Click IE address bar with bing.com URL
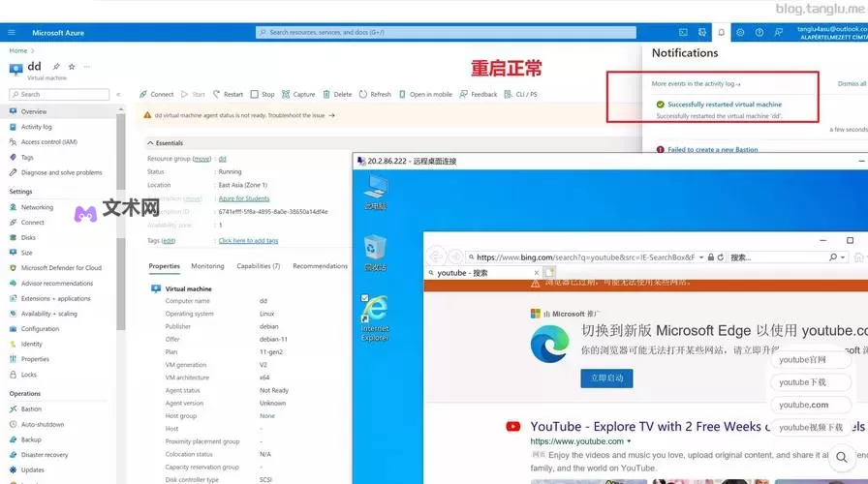Viewport: 868px width, 484px height. click(584, 257)
